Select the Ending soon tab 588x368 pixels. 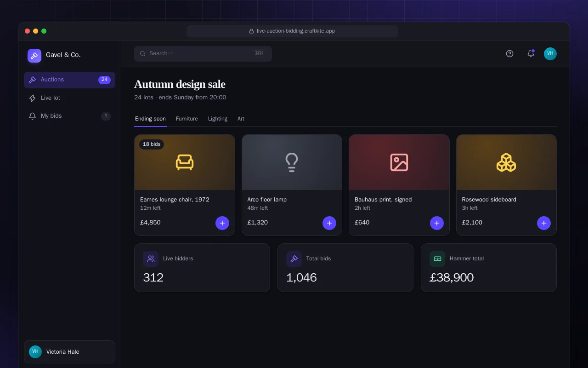coord(150,119)
